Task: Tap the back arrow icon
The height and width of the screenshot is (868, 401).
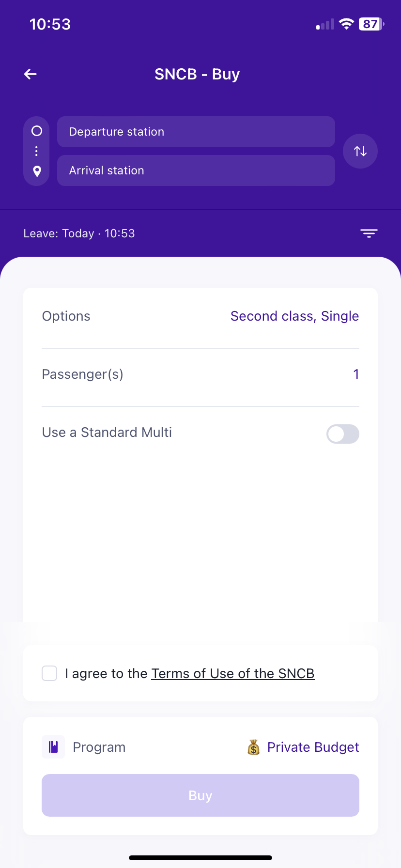Action: (31, 74)
